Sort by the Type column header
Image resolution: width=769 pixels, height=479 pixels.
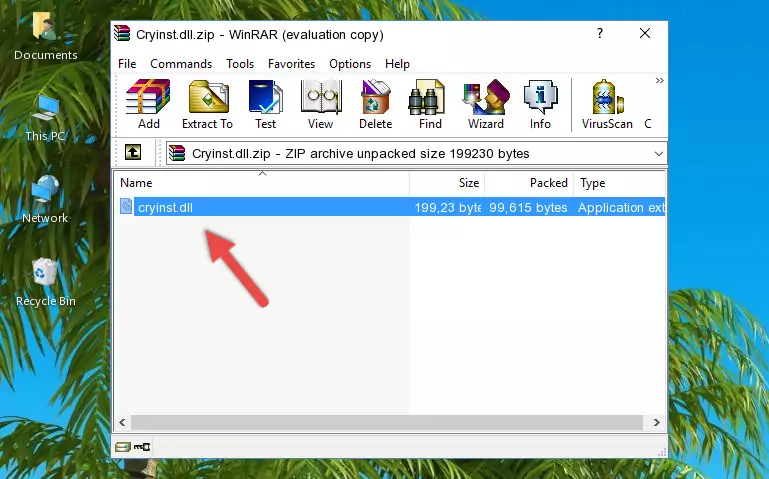619,183
